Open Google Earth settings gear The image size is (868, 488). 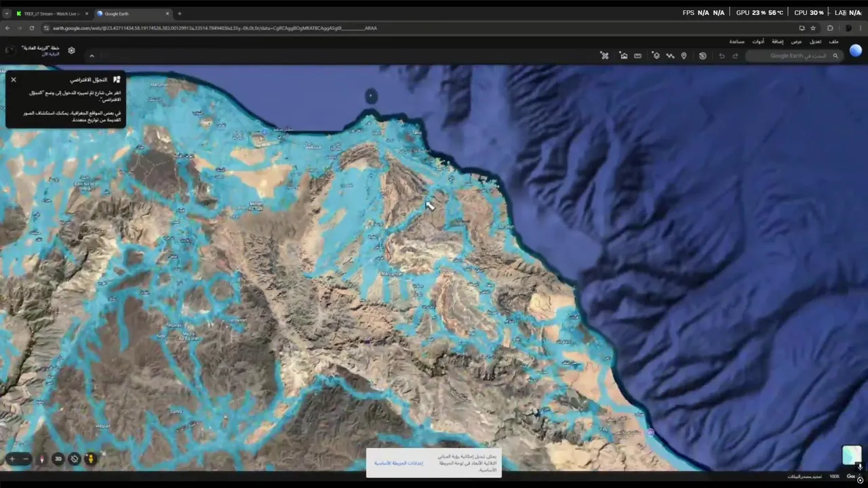pos(71,50)
